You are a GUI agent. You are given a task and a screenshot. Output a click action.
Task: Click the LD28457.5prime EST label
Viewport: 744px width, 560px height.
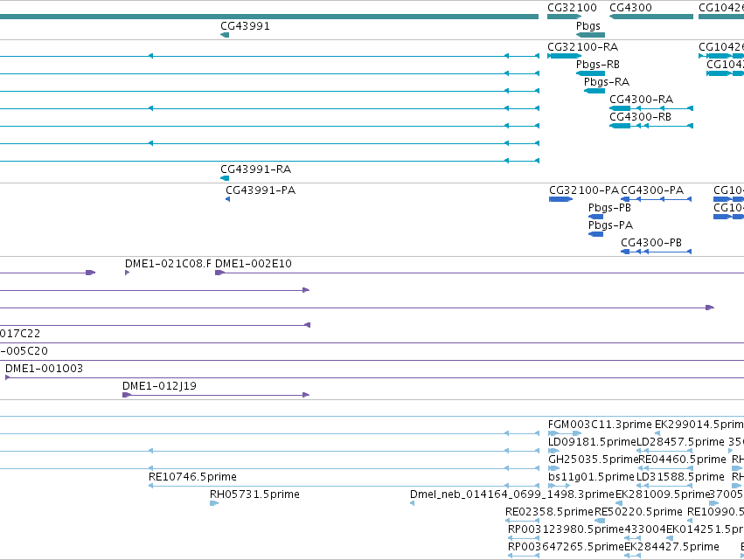(x=680, y=442)
